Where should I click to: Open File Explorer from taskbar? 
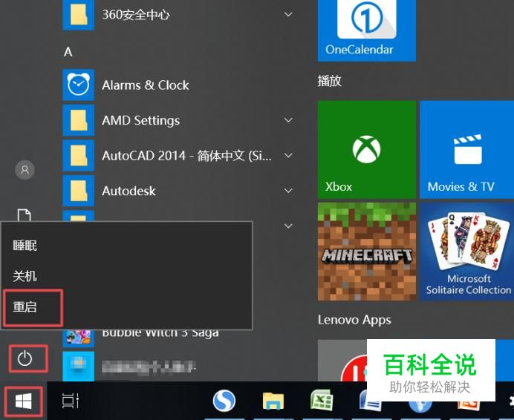coord(273,401)
